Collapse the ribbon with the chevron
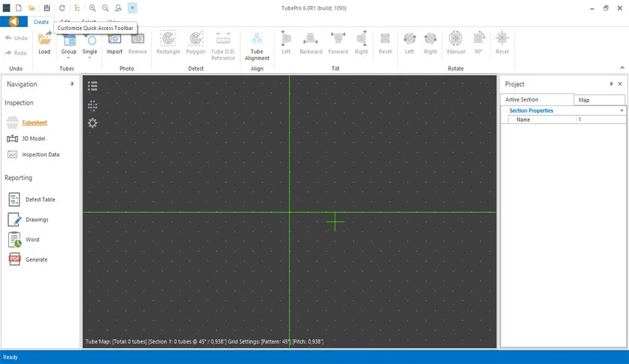The image size is (629, 364). [622, 68]
